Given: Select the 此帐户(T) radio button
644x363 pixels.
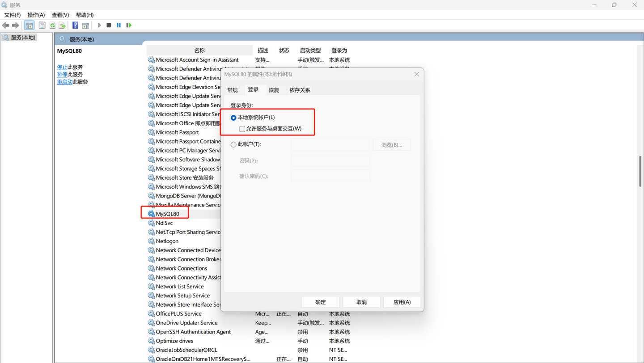Looking at the screenshot, I should (x=233, y=144).
